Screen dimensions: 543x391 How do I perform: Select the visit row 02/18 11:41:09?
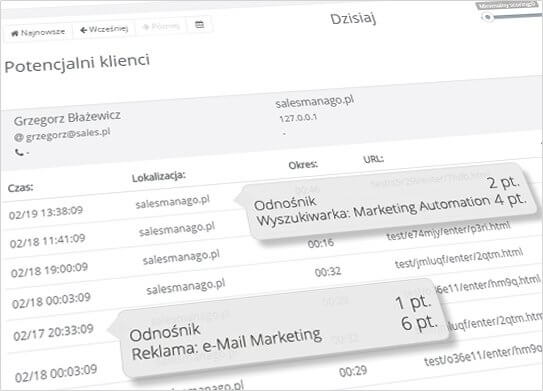[x=47, y=241]
